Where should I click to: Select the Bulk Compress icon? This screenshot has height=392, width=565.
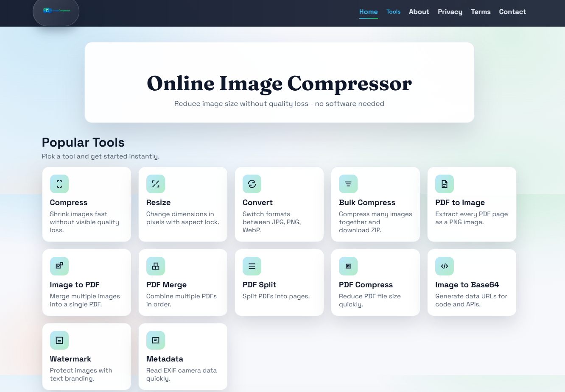(x=348, y=183)
